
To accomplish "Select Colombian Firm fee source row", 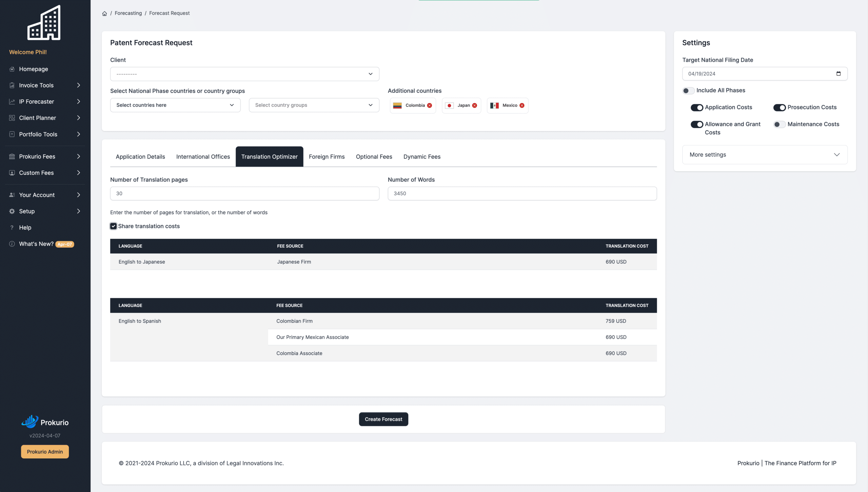I will tap(462, 321).
